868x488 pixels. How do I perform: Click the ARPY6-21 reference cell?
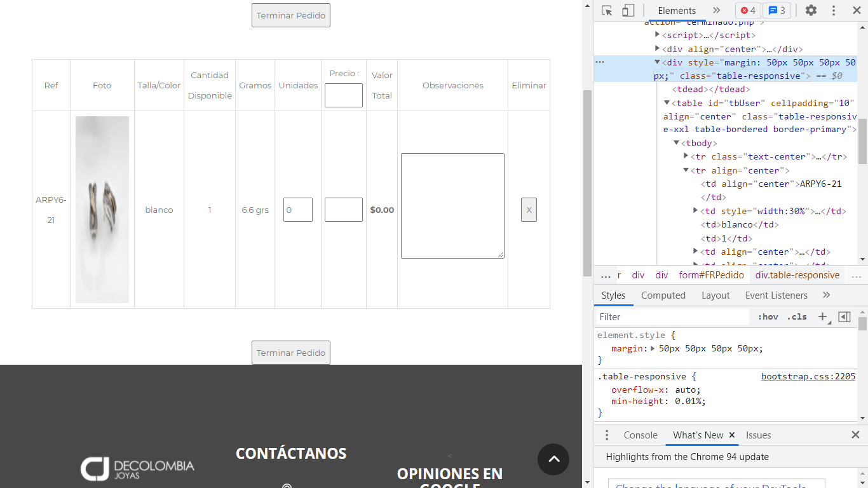(x=51, y=210)
